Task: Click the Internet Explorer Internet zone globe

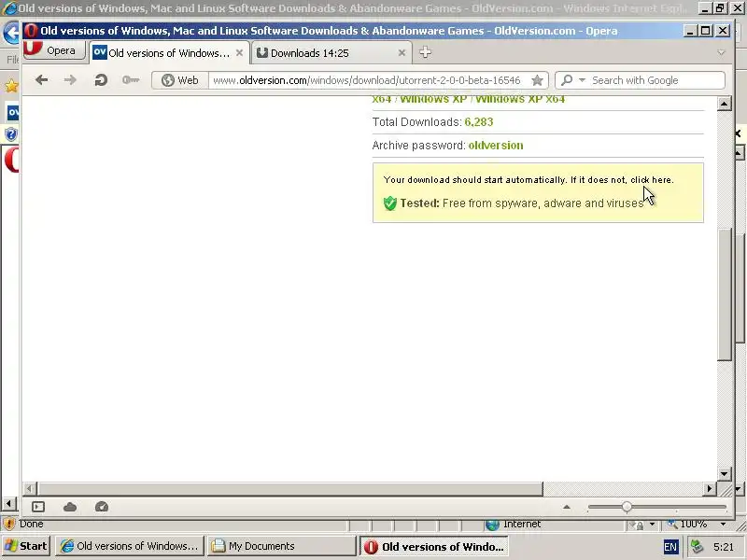Action: coord(492,525)
